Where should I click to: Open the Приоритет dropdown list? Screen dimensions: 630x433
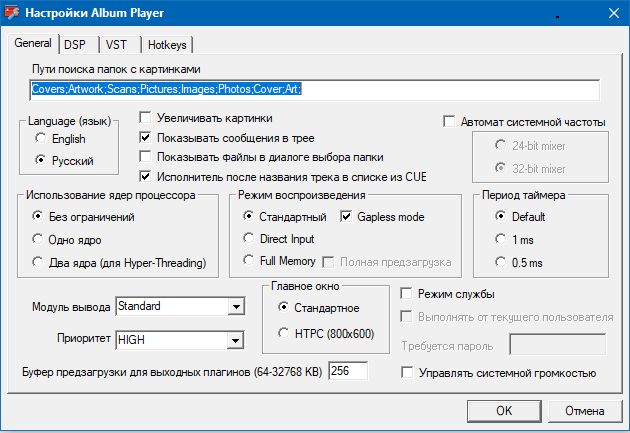pyautogui.click(x=236, y=340)
